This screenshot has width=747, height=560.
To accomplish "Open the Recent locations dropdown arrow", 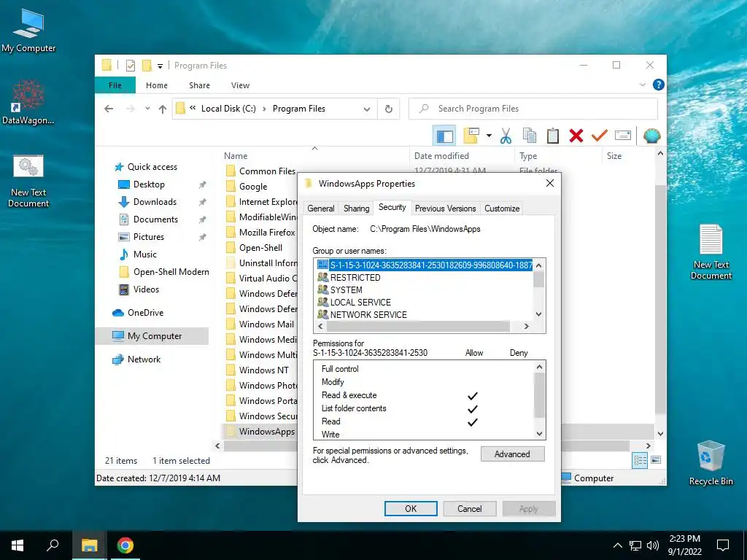I will click(147, 109).
